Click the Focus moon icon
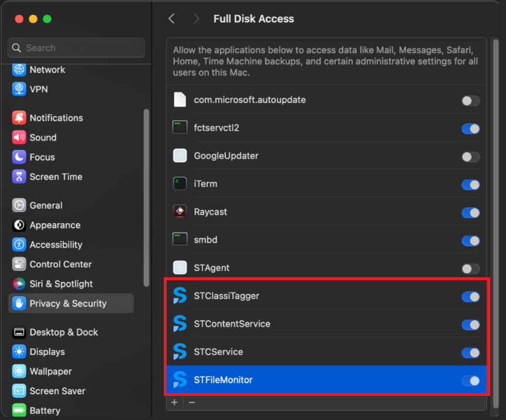 pyautogui.click(x=19, y=157)
